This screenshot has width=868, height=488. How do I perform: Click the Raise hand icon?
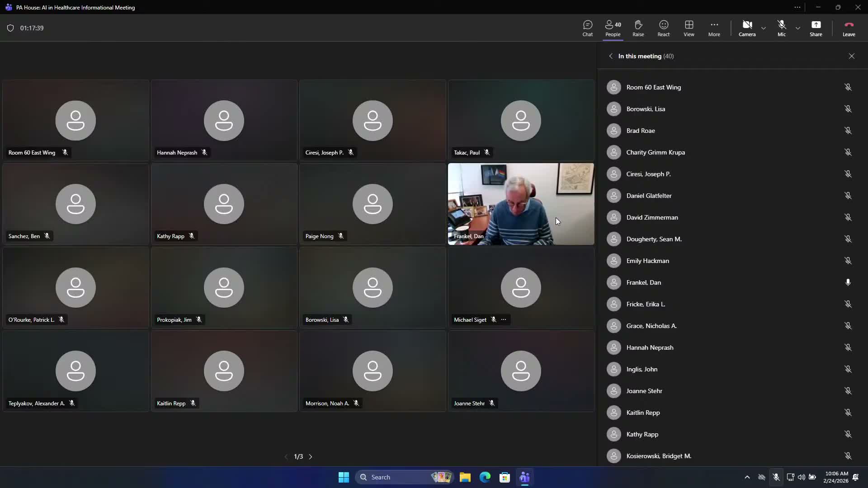tap(638, 28)
